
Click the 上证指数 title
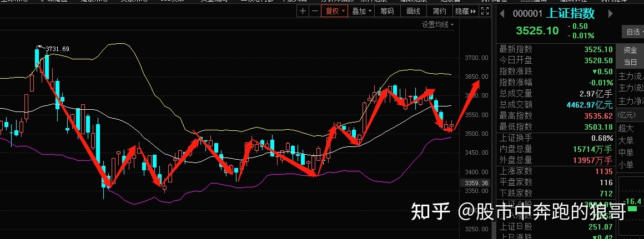(x=570, y=13)
